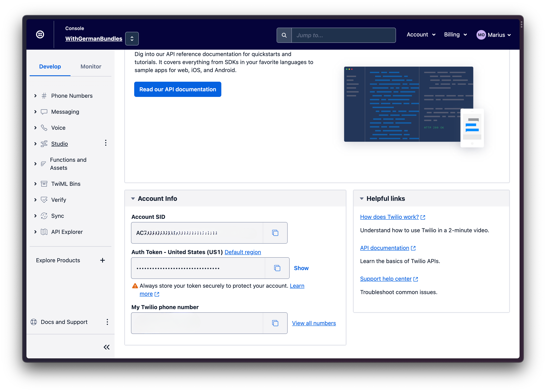Collapse the Account Info section

click(133, 199)
